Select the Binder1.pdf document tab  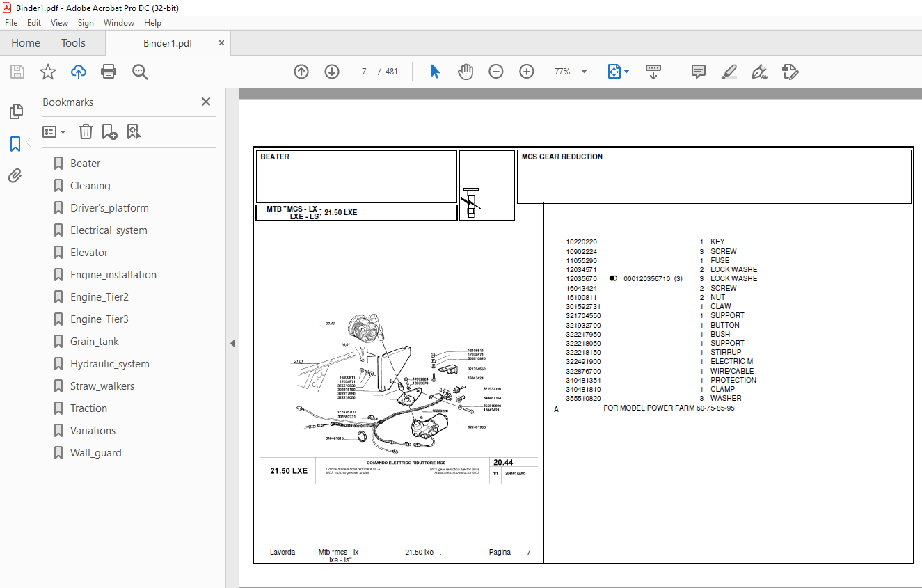[x=168, y=43]
